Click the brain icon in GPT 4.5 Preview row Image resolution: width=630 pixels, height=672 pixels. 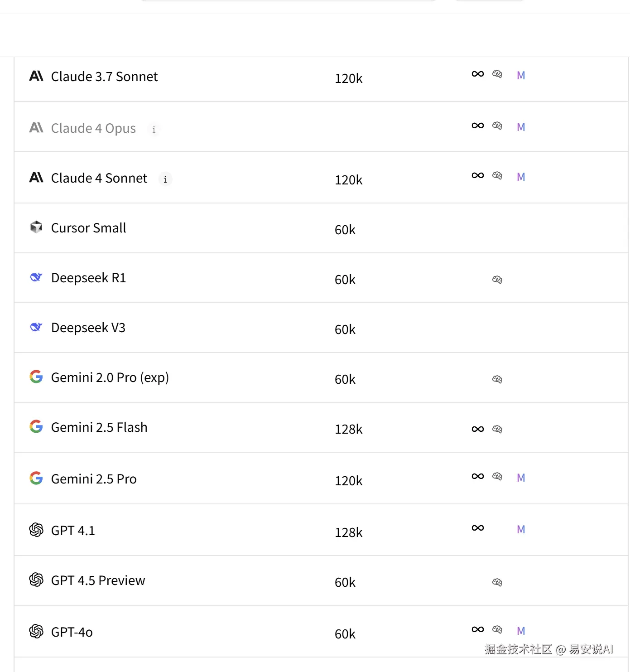497,582
